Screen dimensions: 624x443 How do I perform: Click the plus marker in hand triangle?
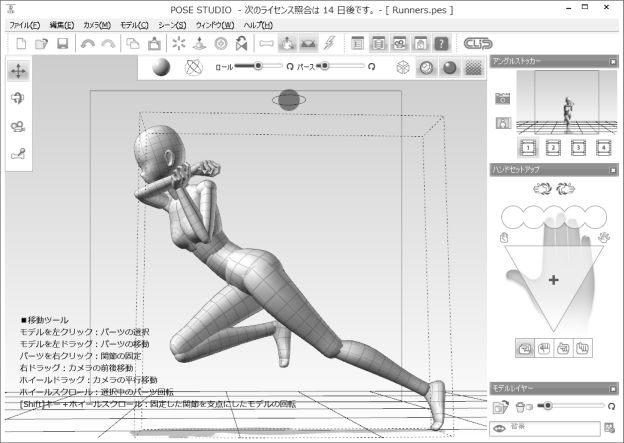(x=554, y=280)
